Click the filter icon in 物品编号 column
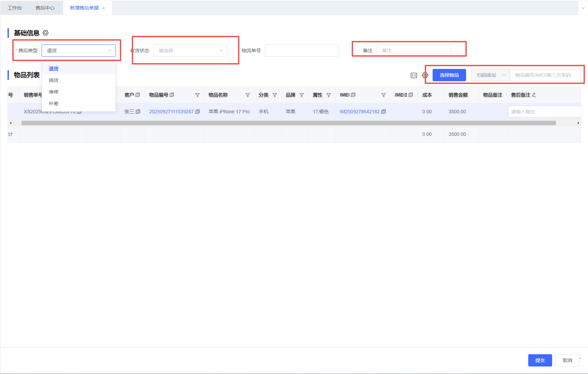This screenshot has width=588, height=374. (197, 95)
